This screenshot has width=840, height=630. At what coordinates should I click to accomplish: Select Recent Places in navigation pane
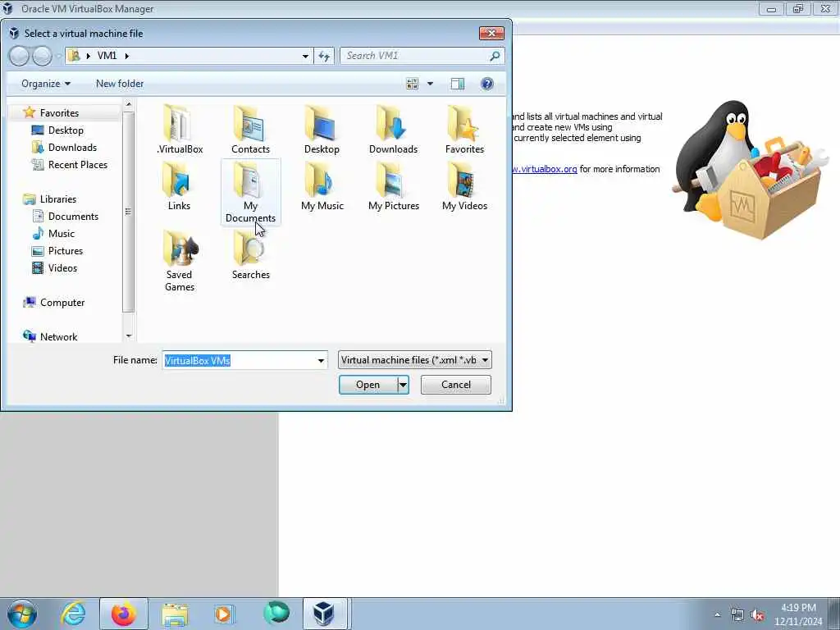coord(78,164)
